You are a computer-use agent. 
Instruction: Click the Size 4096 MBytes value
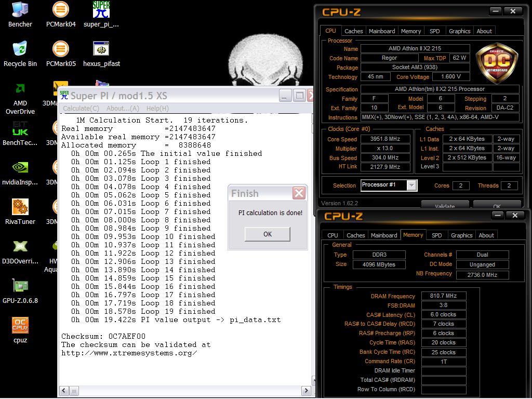click(379, 264)
